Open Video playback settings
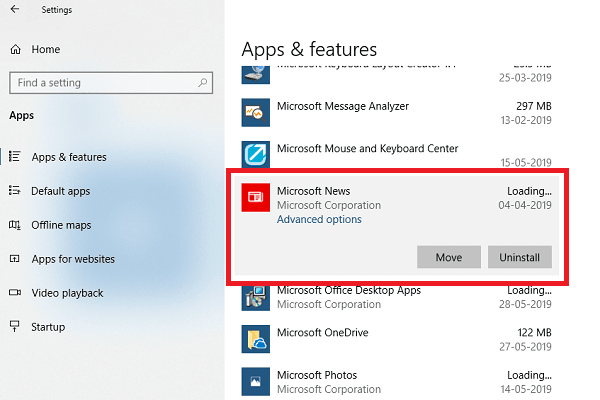The height and width of the screenshot is (400, 600). click(67, 293)
